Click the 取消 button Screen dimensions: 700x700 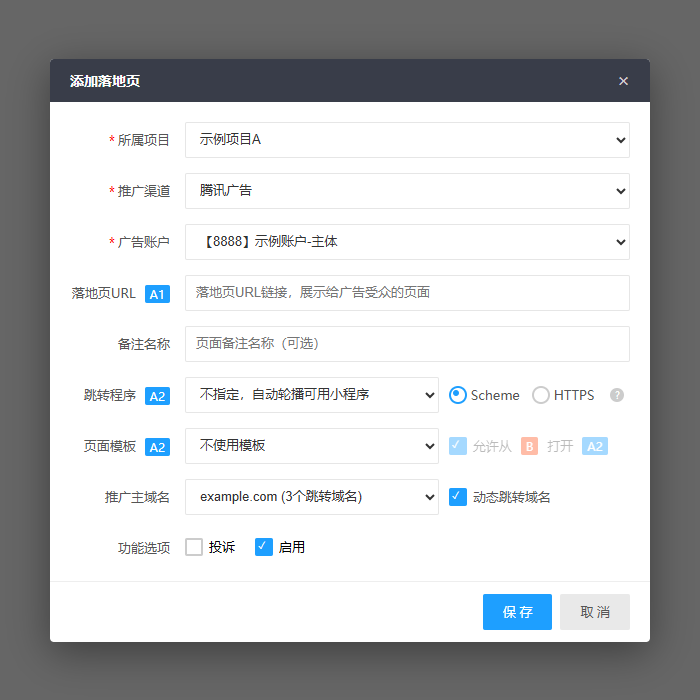(x=595, y=612)
